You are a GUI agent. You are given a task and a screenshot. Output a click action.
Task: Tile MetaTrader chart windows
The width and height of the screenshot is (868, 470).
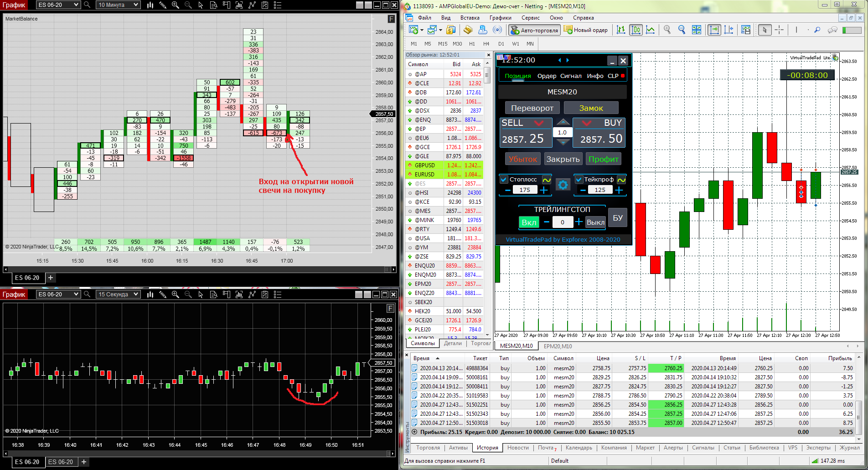[x=697, y=30]
